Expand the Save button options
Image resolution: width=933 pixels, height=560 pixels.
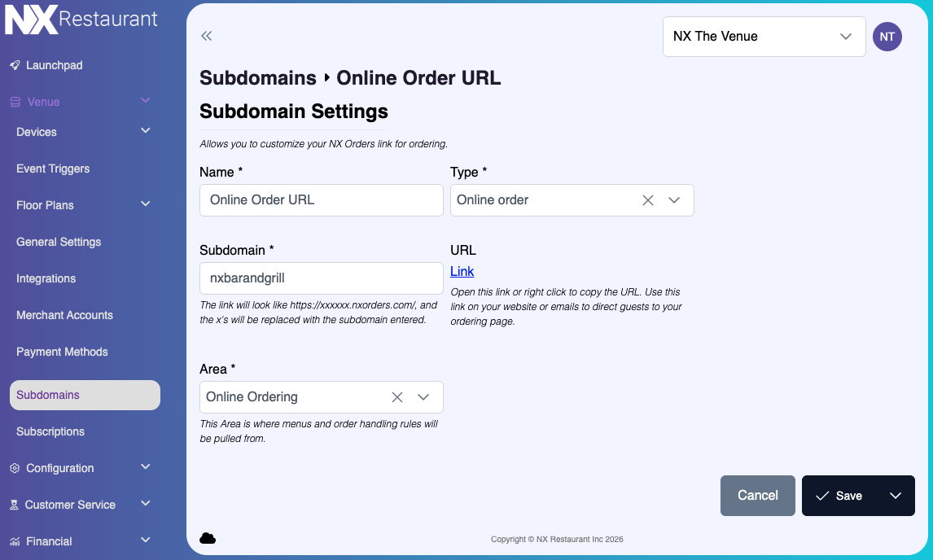point(896,495)
